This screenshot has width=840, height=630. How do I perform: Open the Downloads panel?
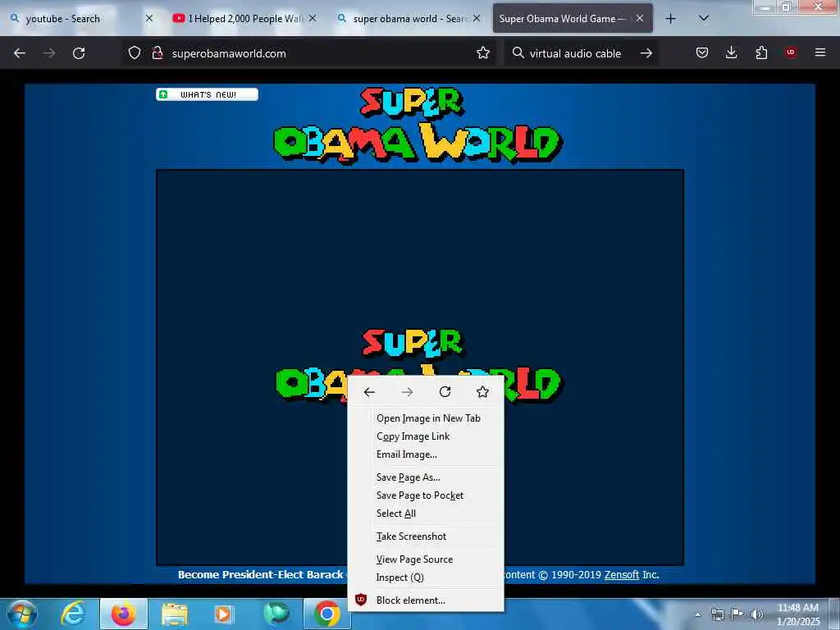pos(731,52)
